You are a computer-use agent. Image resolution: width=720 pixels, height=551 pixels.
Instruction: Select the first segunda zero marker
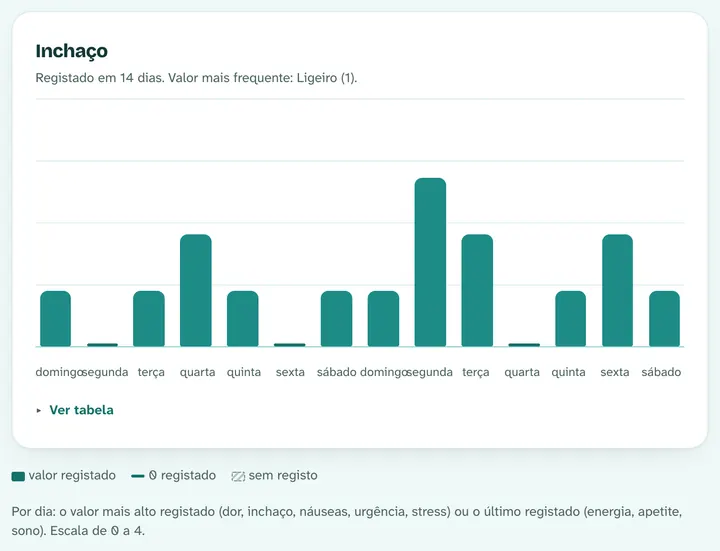[x=102, y=345]
